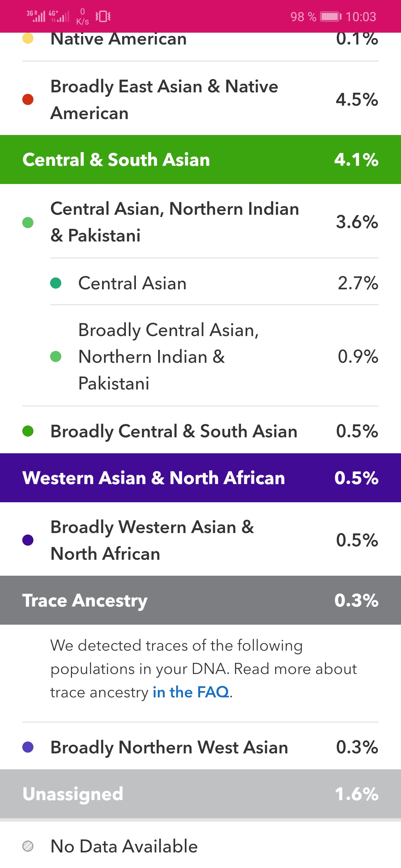Screen dimensions: 401x868
Task: Open the Unassigned section header
Action: pos(200,794)
